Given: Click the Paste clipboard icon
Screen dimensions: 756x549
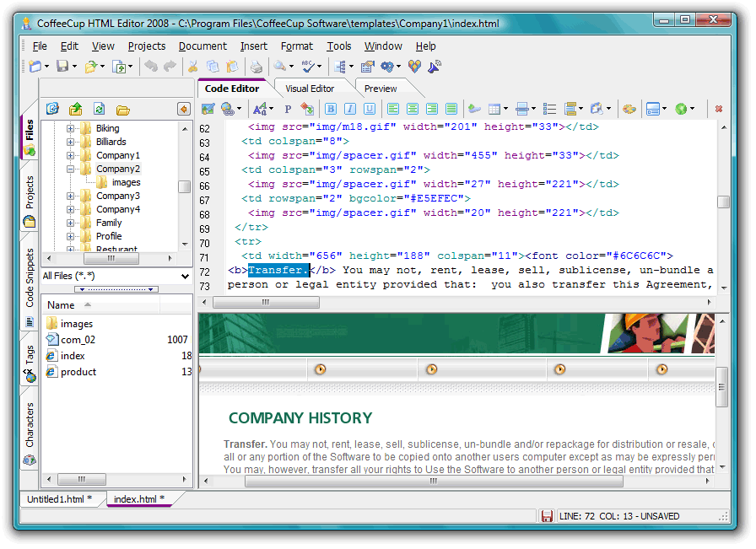Looking at the screenshot, I should [232, 66].
